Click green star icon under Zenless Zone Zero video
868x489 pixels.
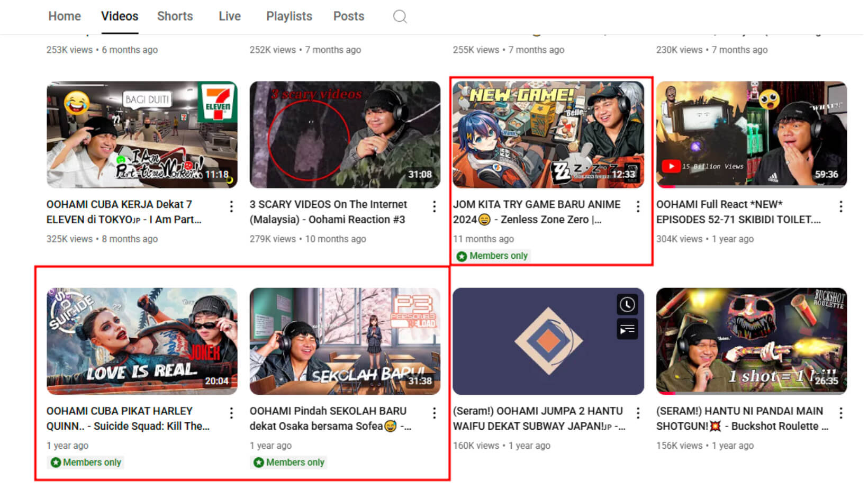(x=462, y=256)
